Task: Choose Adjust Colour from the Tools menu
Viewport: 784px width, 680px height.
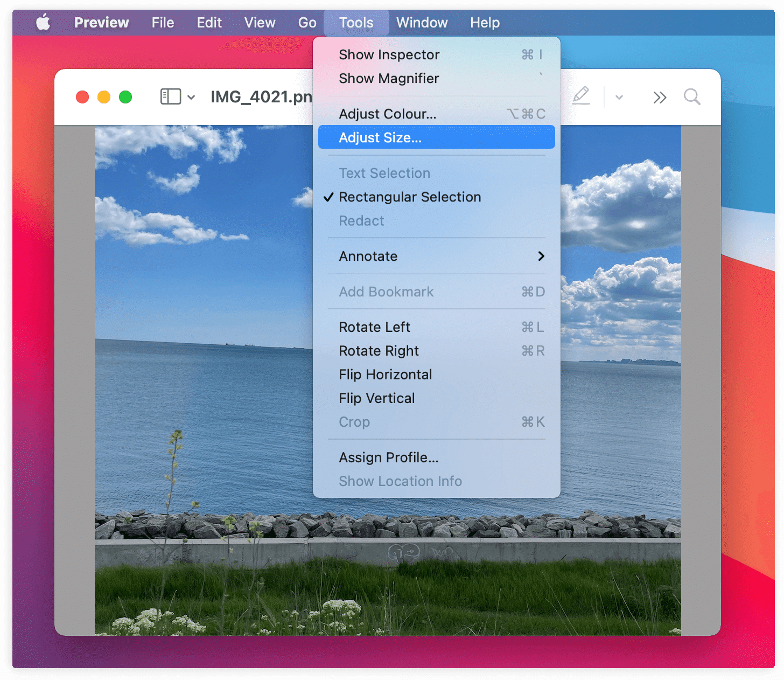Action: tap(387, 114)
